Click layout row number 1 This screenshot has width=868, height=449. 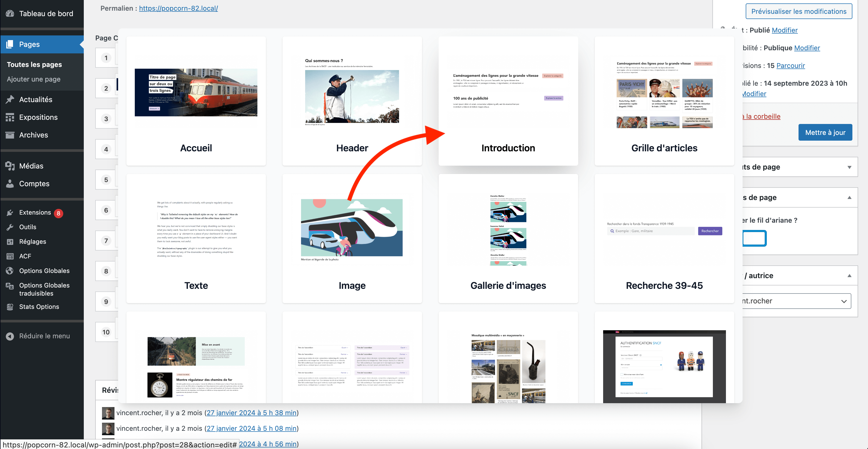106,58
